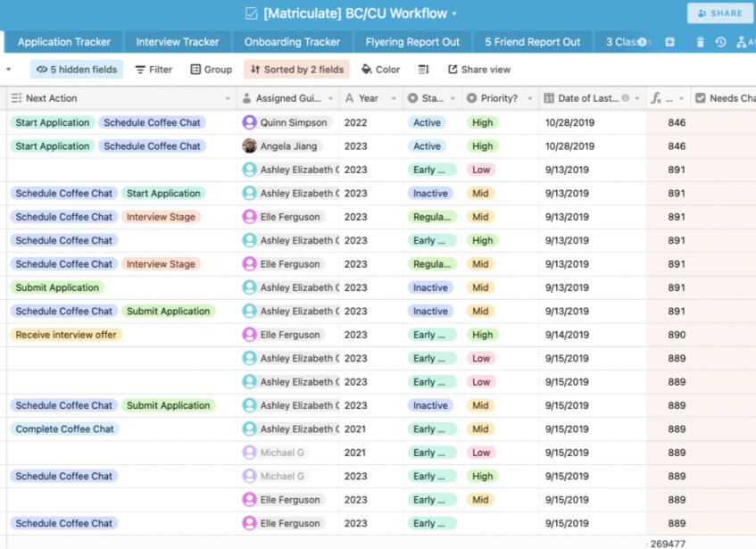Open the Filter tool

click(154, 70)
